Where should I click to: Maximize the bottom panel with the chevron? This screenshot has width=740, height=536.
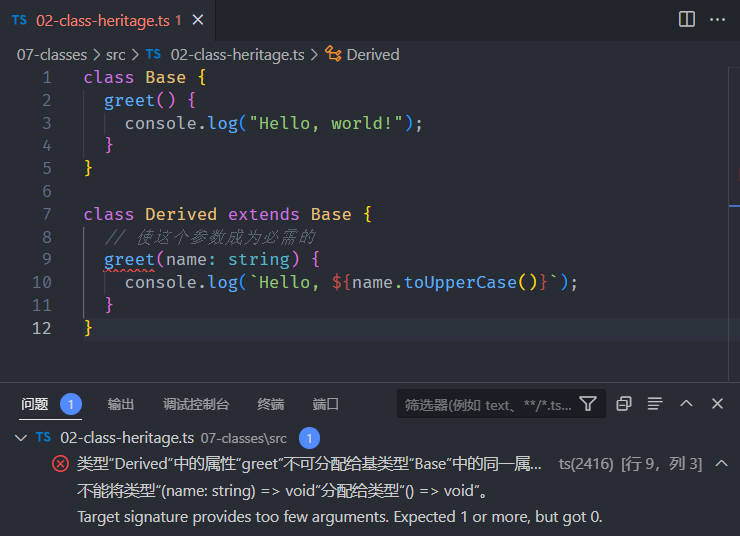[686, 403]
